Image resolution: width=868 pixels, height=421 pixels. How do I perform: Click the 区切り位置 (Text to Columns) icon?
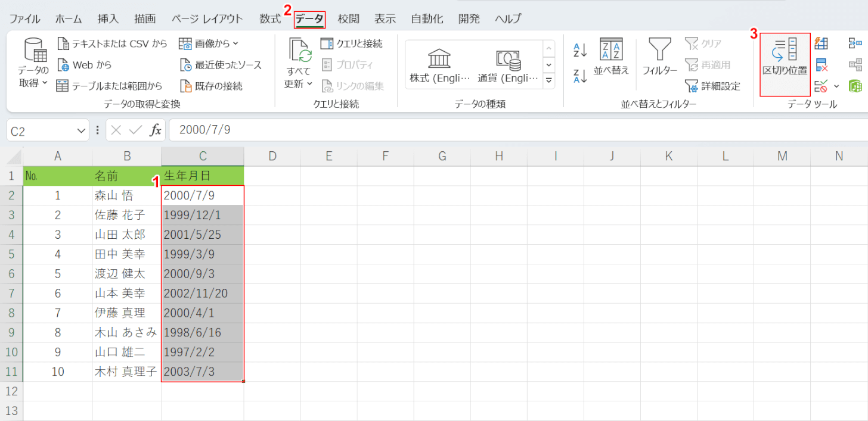pyautogui.click(x=785, y=58)
